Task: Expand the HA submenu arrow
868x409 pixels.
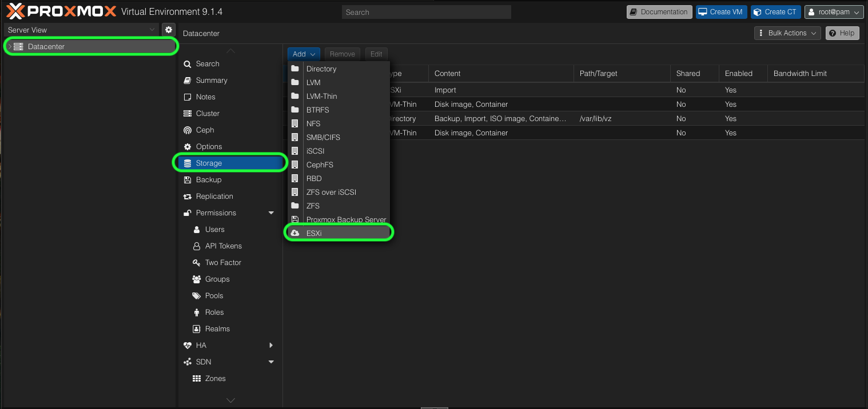Action: (271, 346)
